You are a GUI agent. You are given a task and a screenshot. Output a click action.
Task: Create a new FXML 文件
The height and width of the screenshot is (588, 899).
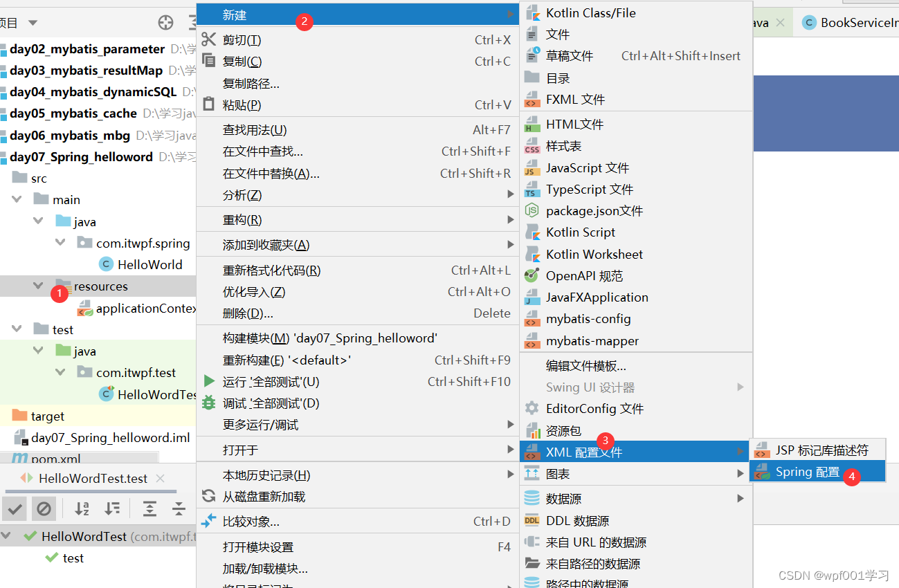click(x=574, y=99)
